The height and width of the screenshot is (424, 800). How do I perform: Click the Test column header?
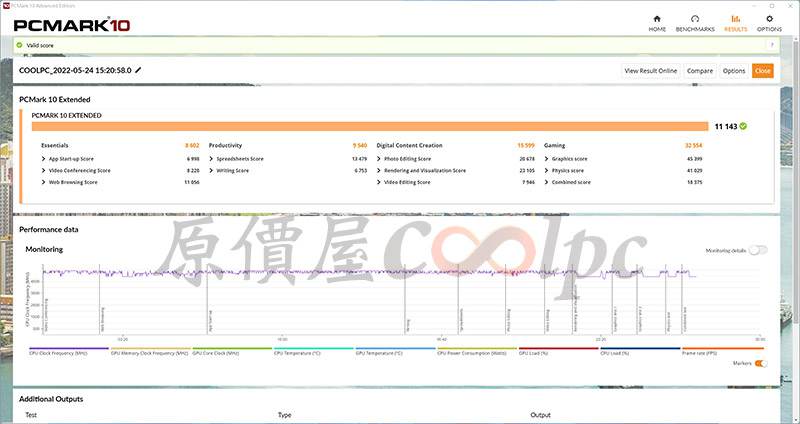click(31, 415)
